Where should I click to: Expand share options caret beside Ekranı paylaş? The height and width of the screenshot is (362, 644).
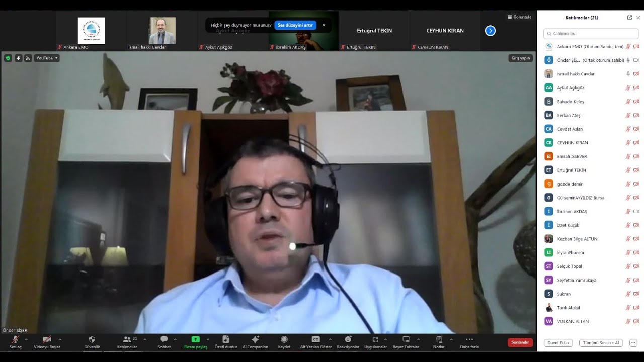(x=208, y=339)
